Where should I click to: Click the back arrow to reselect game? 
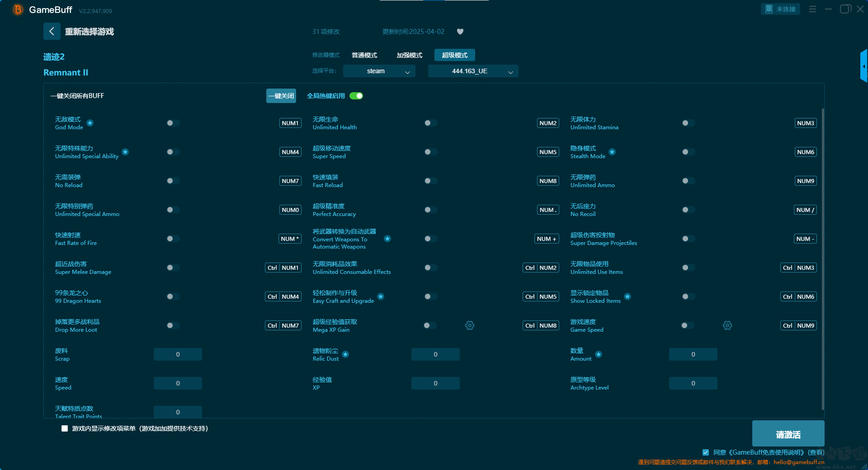pos(52,31)
